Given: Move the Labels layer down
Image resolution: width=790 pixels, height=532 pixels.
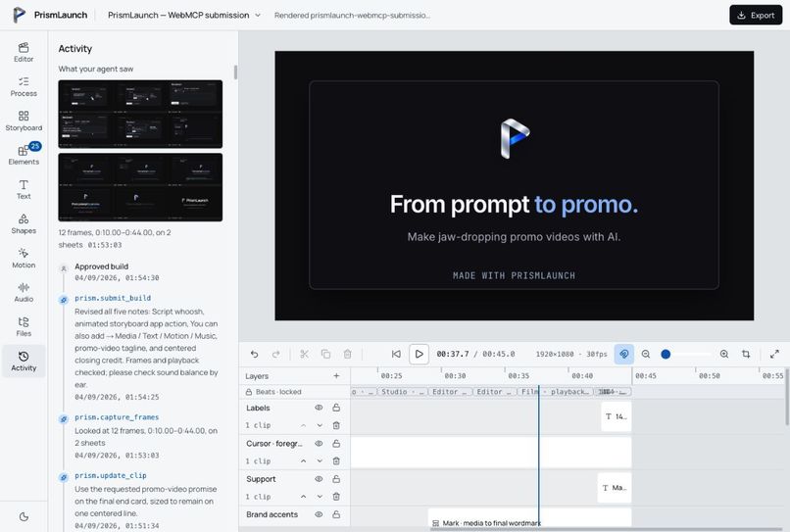Looking at the screenshot, I should coord(320,425).
